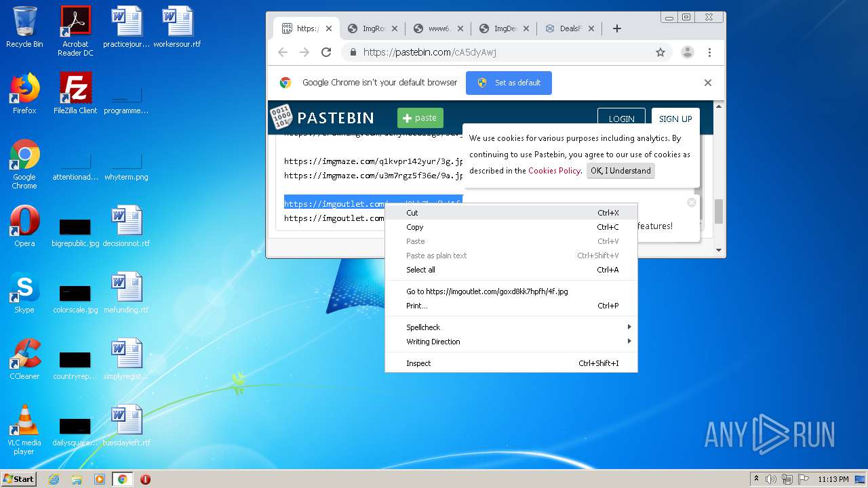The image size is (868, 488).
Task: Open volume control in system tray
Action: [771, 479]
